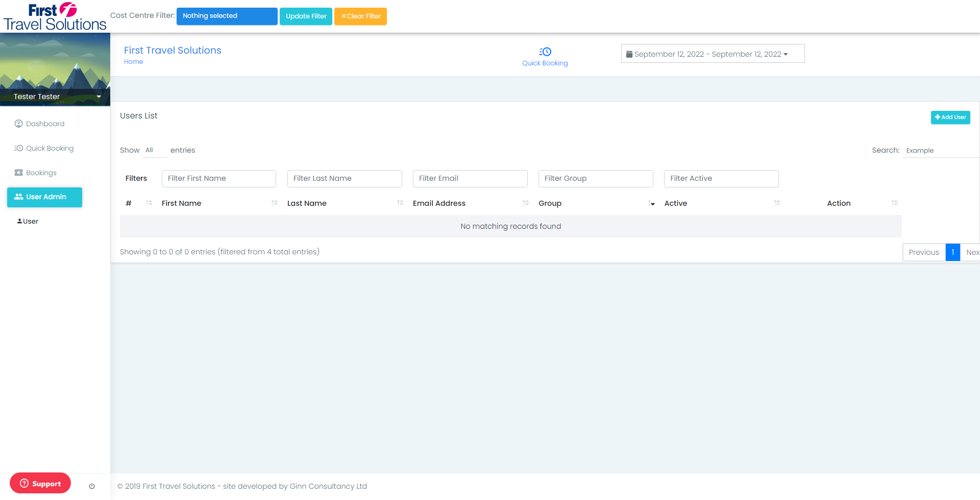980x500 pixels.
Task: Click the power logout icon at sidebar bottom
Action: (x=92, y=486)
